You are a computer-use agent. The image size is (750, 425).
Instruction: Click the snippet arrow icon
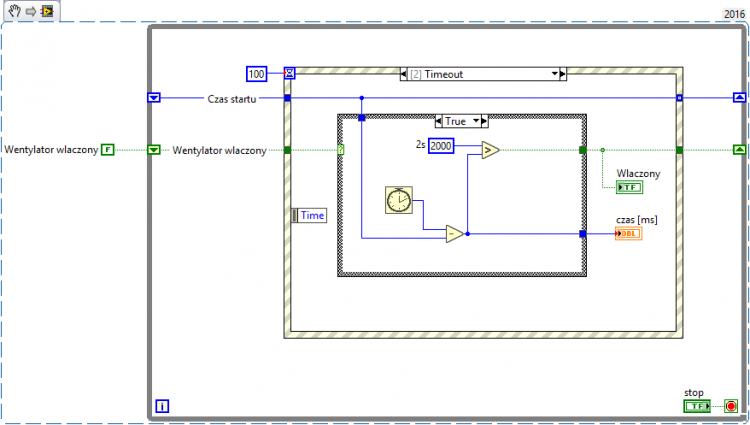click(31, 11)
